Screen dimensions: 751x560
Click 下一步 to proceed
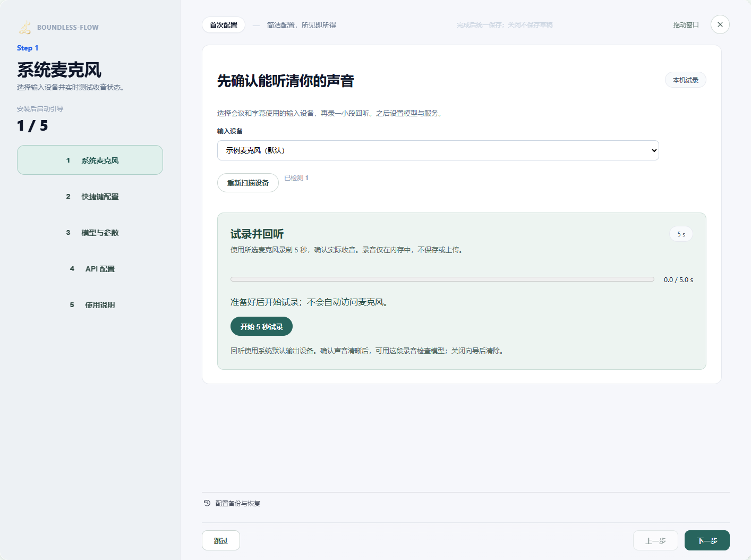(707, 540)
